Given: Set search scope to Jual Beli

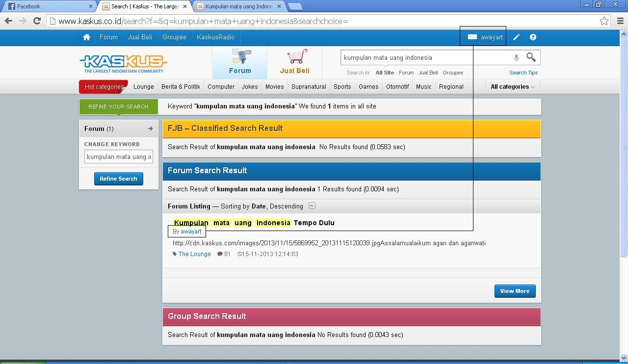Looking at the screenshot, I should pyautogui.click(x=428, y=73).
